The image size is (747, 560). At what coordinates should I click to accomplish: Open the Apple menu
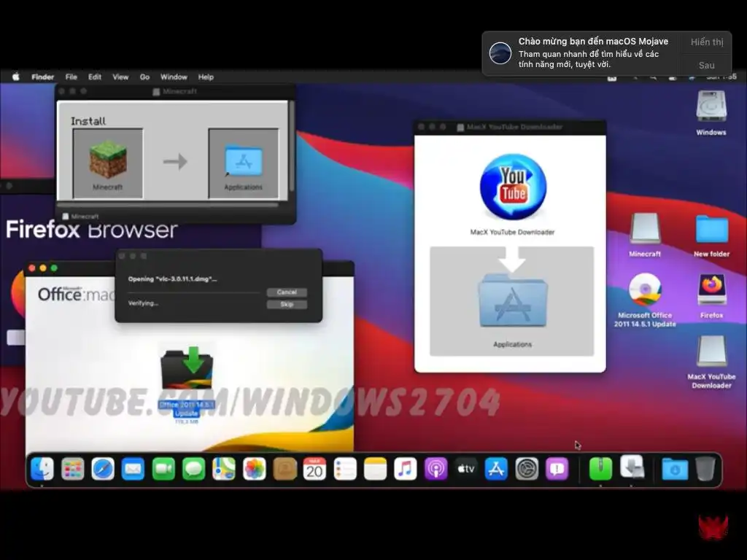click(x=16, y=77)
